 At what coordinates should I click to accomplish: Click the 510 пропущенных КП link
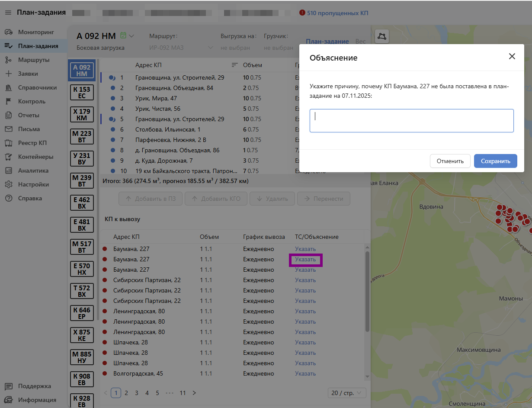(337, 13)
